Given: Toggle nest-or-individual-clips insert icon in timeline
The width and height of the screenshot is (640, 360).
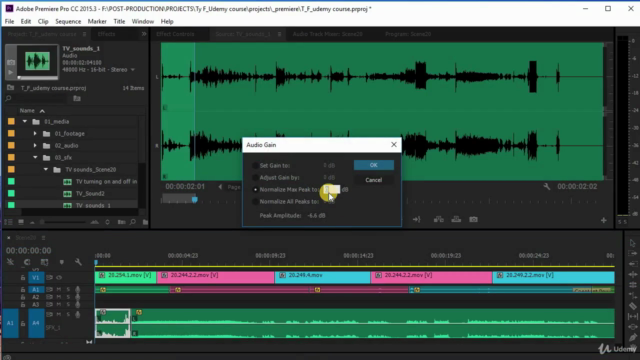Looking at the screenshot, I should [x=10, y=262].
